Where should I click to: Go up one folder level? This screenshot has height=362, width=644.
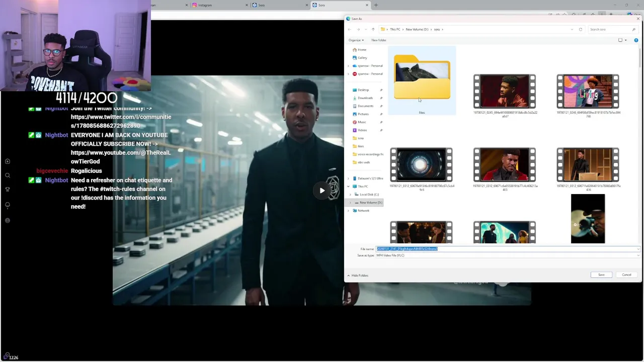coord(373,29)
